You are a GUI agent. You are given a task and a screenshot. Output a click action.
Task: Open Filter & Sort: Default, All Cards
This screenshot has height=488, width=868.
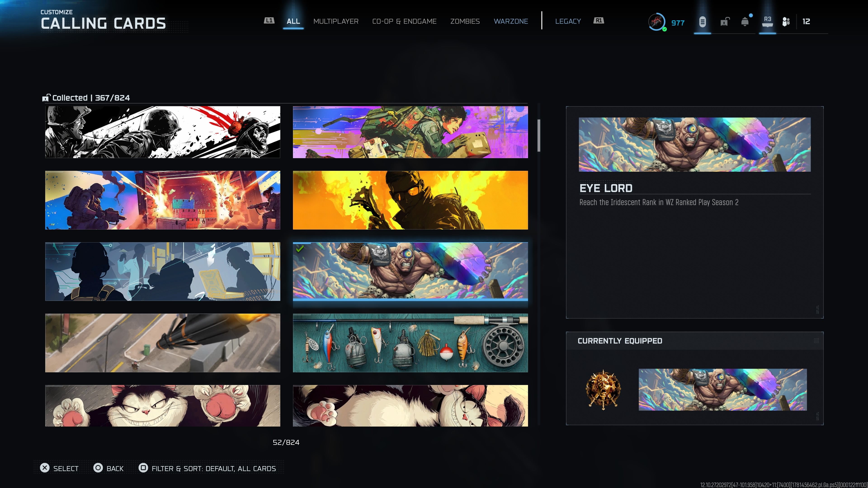pos(214,469)
